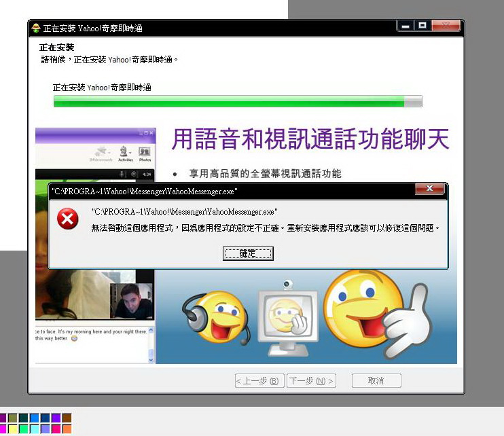Click the error message path text in dialog body
This screenshot has height=436, width=504.
[x=185, y=212]
